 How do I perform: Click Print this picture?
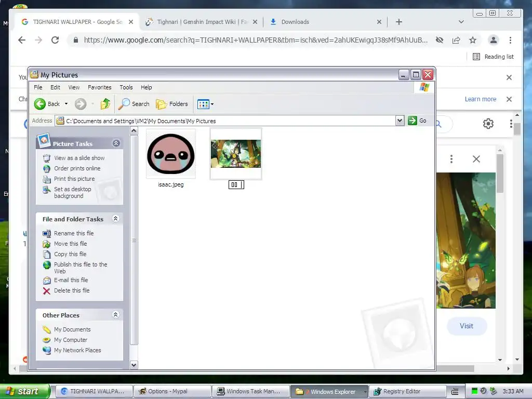coord(74,179)
